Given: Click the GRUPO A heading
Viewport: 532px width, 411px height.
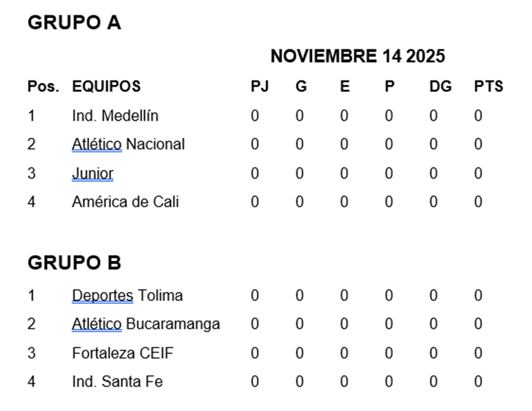Looking at the screenshot, I should 74,22.
